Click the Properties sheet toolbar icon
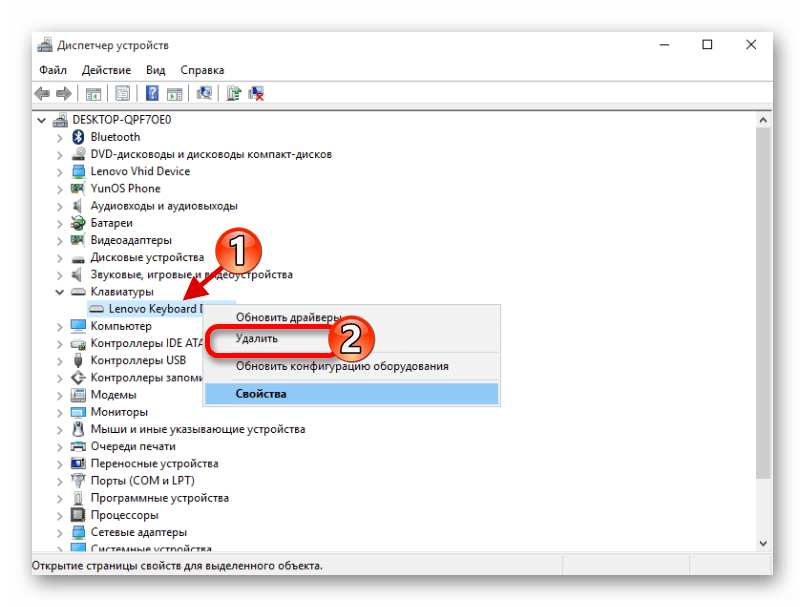The width and height of the screenshot is (805, 607). pyautogui.click(x=122, y=94)
